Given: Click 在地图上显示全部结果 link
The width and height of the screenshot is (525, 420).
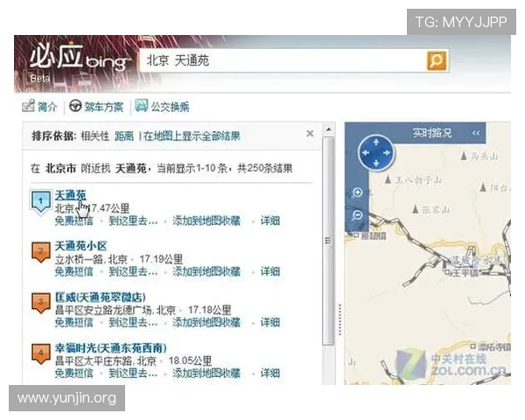Looking at the screenshot, I should pos(192,136).
